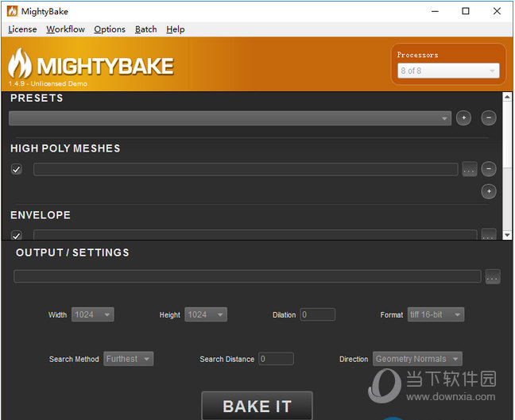Viewport: 515px width, 420px height.
Task: Expand the Height dropdown
Action: [206, 314]
